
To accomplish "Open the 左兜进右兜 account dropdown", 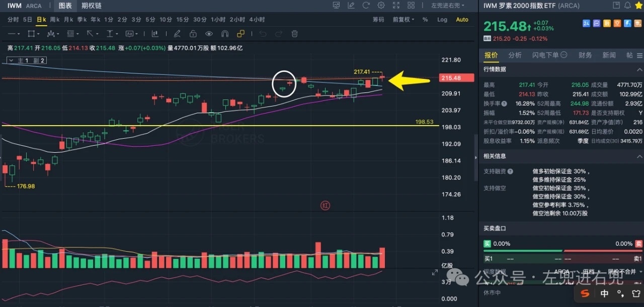I will pyautogui.click(x=448, y=6).
